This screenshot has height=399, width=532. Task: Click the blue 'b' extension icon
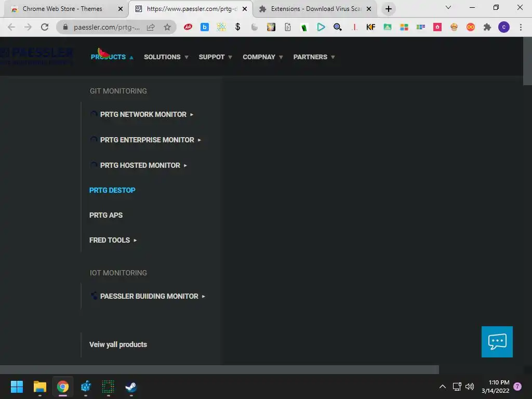click(x=205, y=27)
